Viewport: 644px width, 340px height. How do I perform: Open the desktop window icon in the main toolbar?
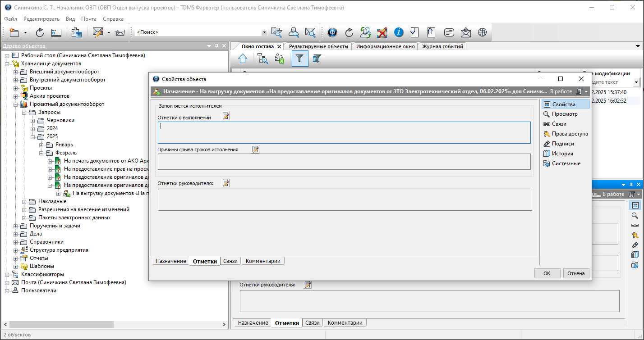click(56, 32)
